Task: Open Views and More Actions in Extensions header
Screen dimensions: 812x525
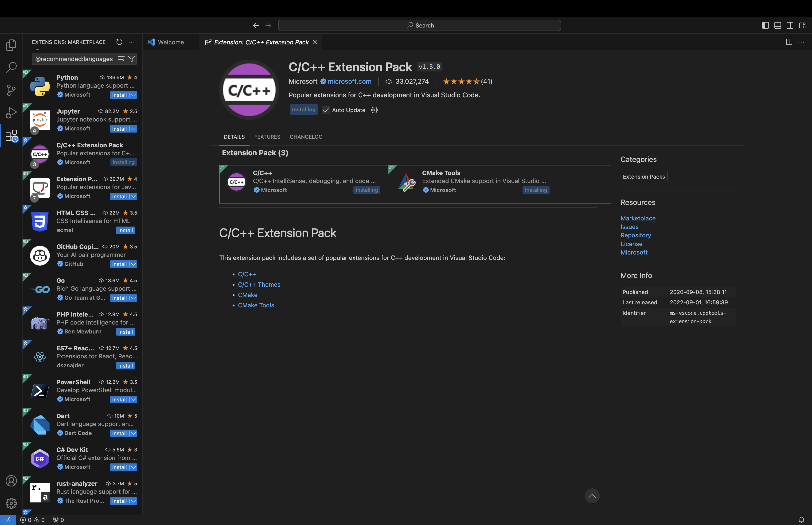Action: 132,42
